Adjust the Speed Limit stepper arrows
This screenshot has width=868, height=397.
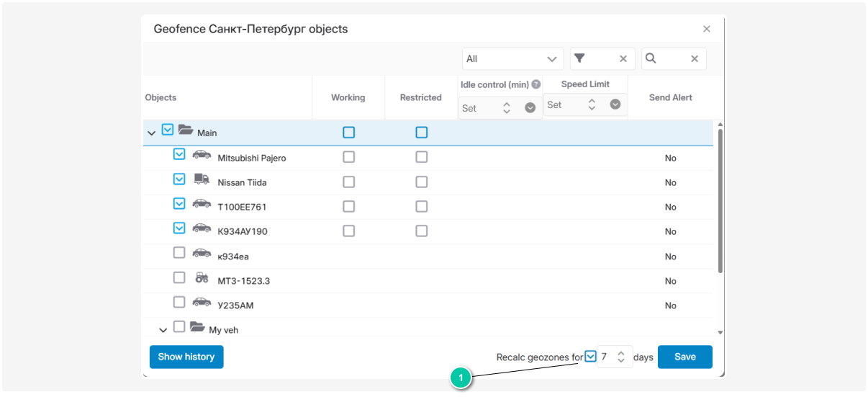592,104
